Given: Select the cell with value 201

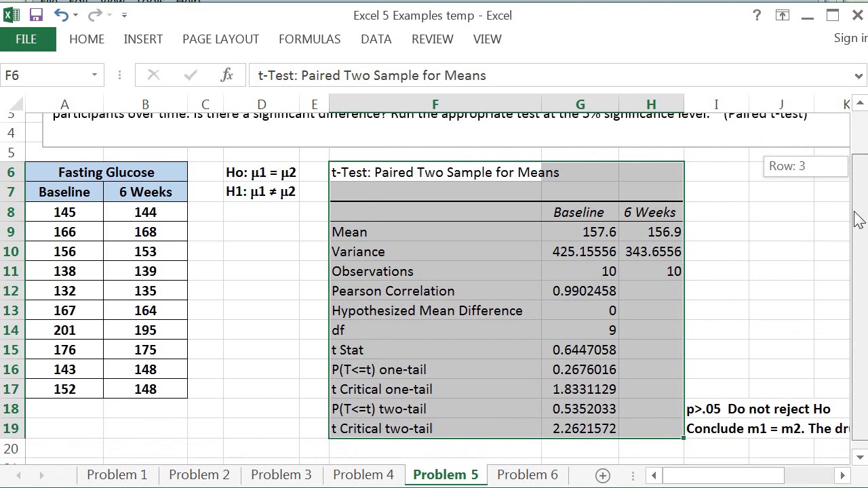Looking at the screenshot, I should [x=64, y=330].
